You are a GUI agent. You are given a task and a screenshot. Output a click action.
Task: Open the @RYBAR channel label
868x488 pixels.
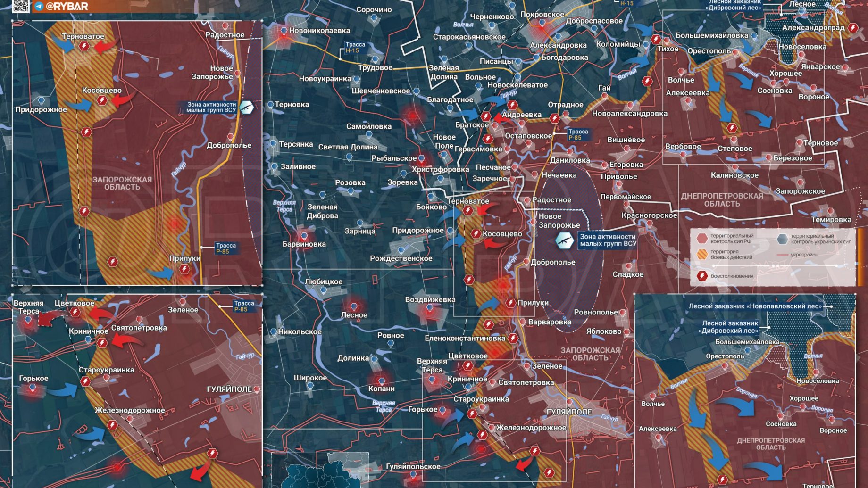click(x=67, y=7)
